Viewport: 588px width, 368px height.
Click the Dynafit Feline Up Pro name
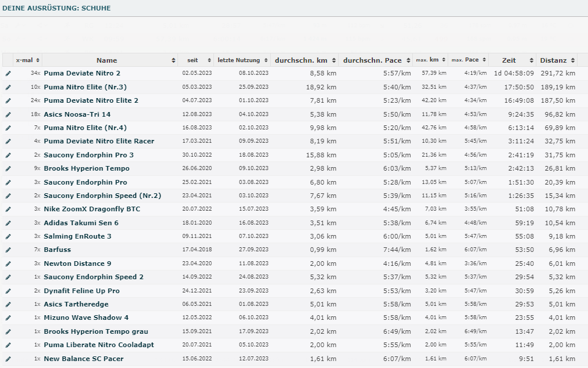pyautogui.click(x=82, y=291)
